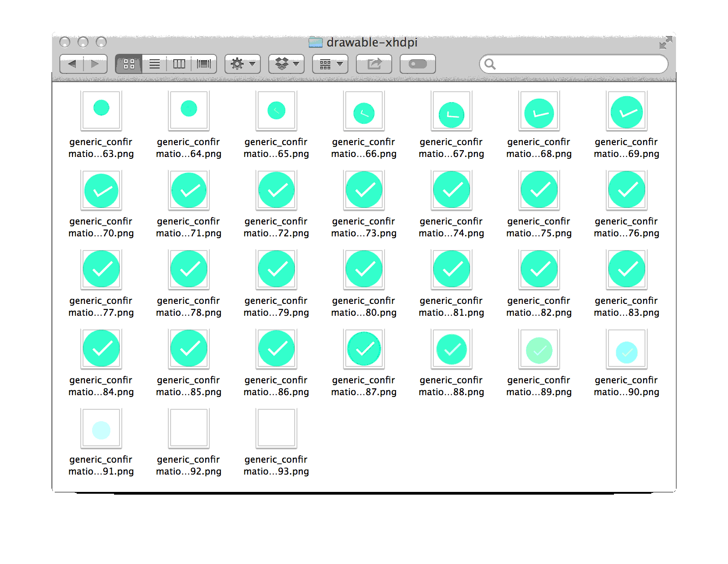Select checkmark icon of file 73.png
This screenshot has height=564, width=728.
[364, 190]
